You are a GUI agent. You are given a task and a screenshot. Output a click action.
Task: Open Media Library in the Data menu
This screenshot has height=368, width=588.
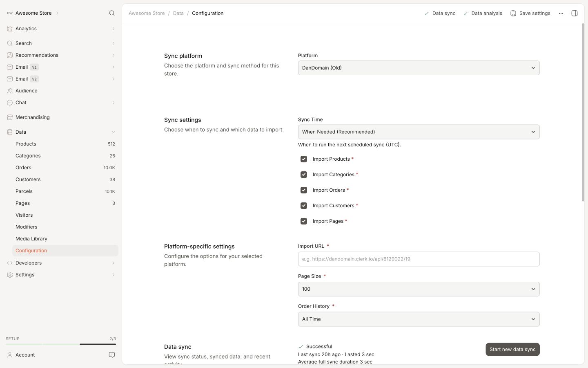point(65,239)
